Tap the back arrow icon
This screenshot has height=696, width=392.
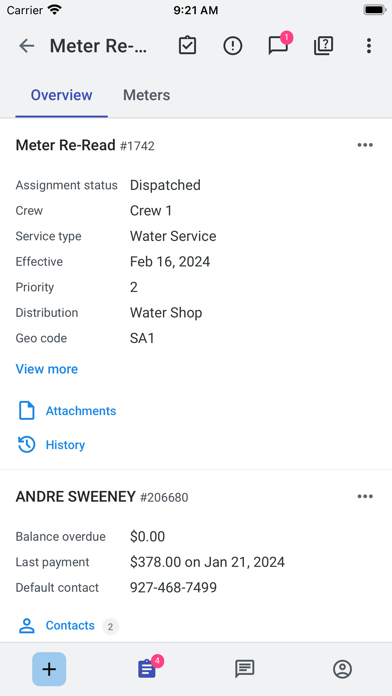tap(27, 46)
